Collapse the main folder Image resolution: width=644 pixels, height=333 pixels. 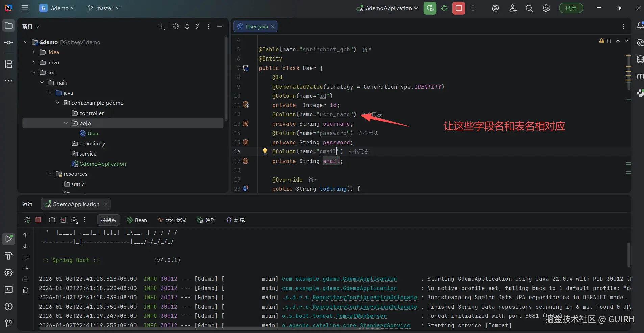[42, 82]
